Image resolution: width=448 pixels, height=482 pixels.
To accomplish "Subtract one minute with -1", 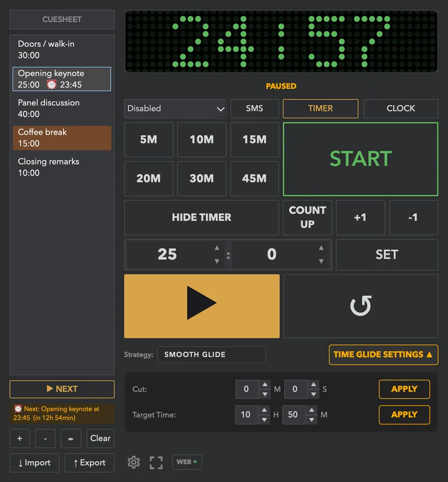I will coord(413,218).
